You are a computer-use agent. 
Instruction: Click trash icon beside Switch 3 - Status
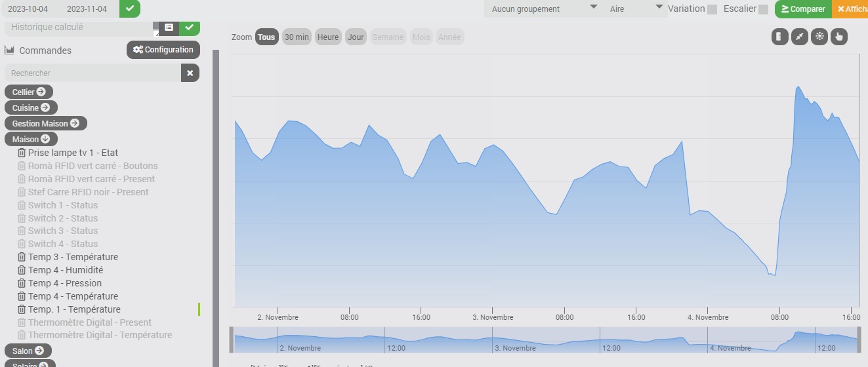(x=22, y=231)
